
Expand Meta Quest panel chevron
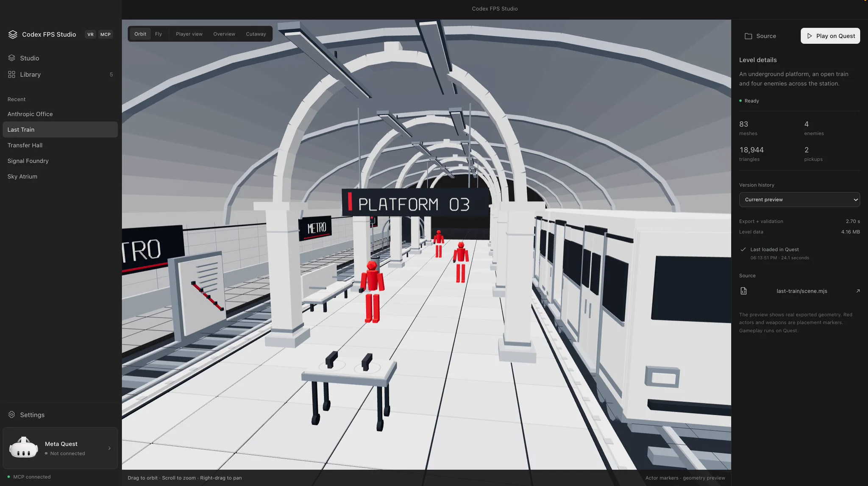[109, 448]
